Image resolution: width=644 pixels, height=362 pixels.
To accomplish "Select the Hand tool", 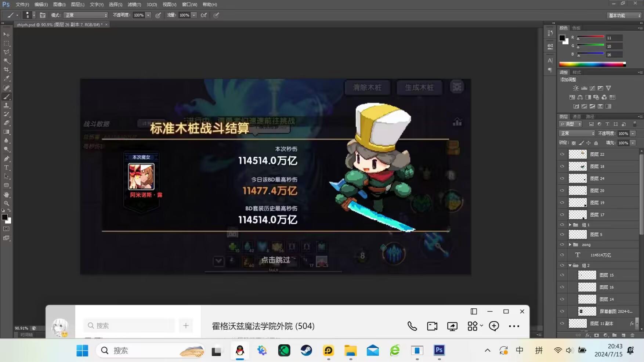I will pos(6,195).
